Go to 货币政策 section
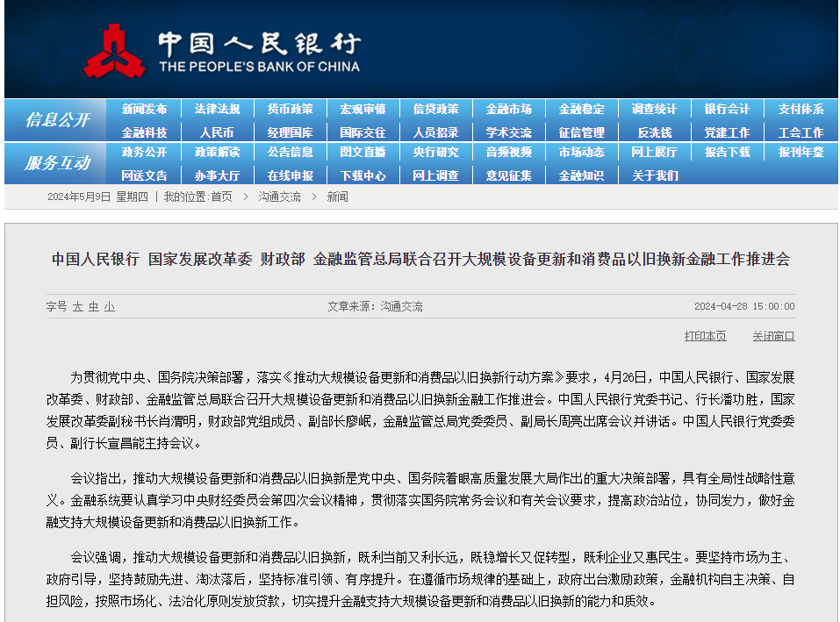Screen dimensions: 840x622 (x=290, y=109)
